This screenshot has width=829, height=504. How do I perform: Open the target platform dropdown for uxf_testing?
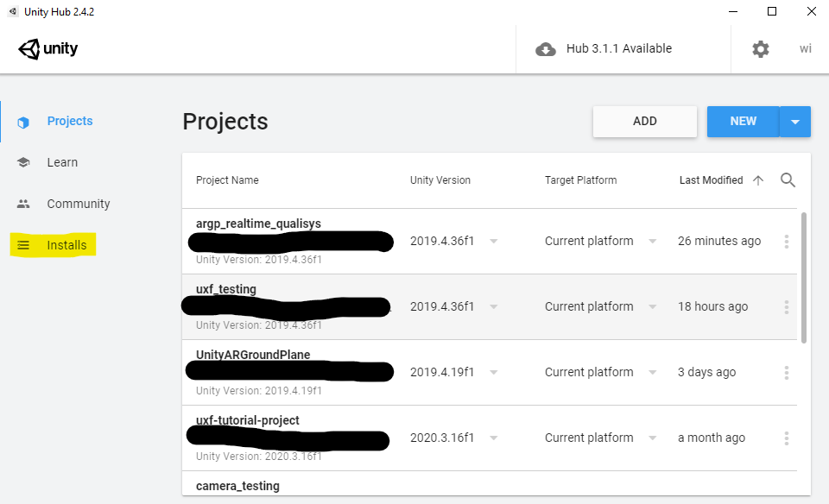coord(653,306)
